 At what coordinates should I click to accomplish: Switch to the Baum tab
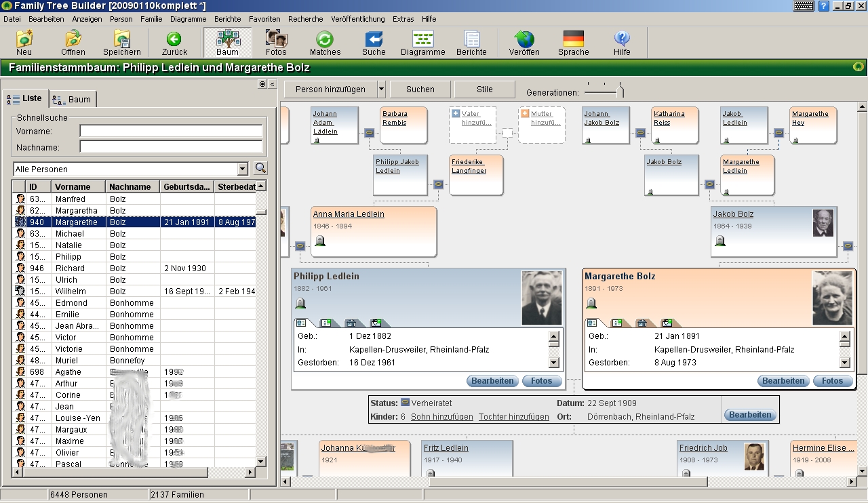pyautogui.click(x=74, y=99)
